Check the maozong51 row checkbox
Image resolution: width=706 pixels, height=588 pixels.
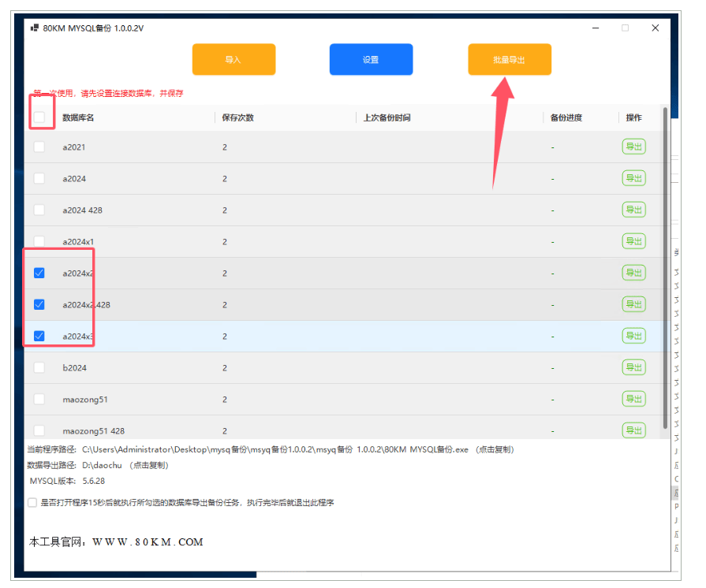39,399
